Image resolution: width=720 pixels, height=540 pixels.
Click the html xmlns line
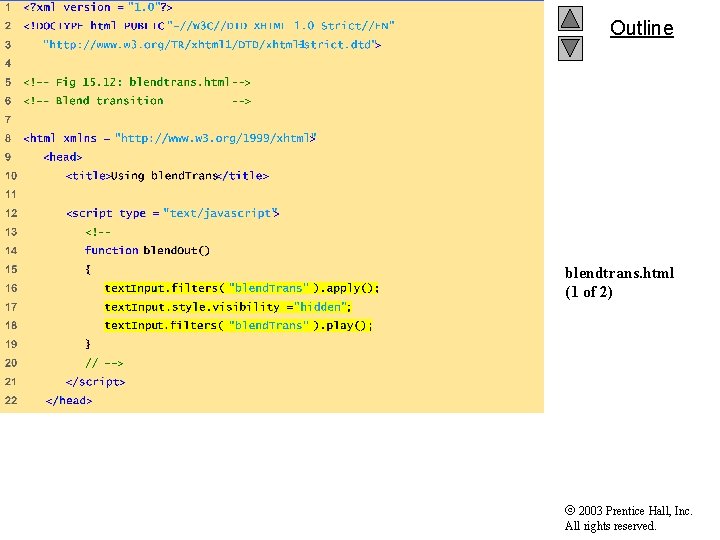[x=170, y=138]
